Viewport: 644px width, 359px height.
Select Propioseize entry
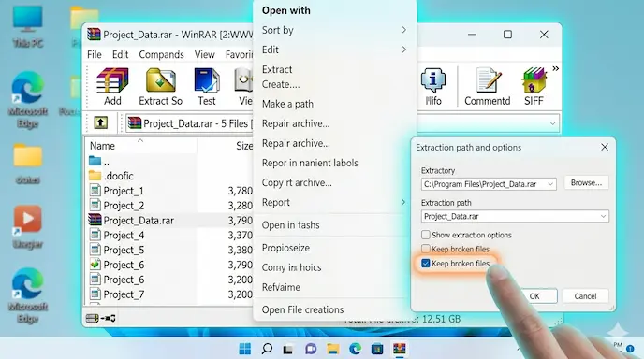tap(285, 248)
